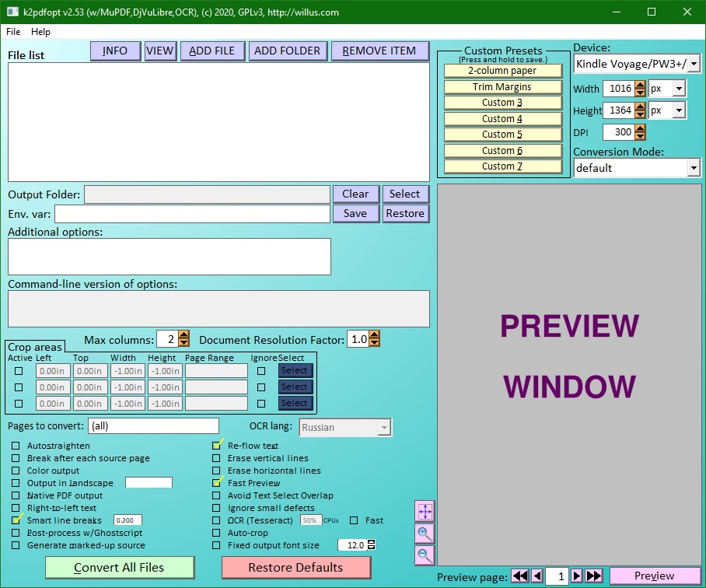This screenshot has width=706, height=588.
Task: Enable Native PDF output checkbox
Action: pyautogui.click(x=16, y=495)
